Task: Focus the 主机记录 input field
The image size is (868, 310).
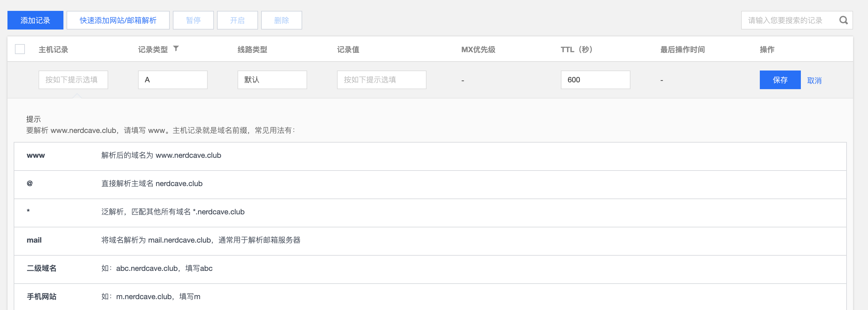Action: point(73,80)
